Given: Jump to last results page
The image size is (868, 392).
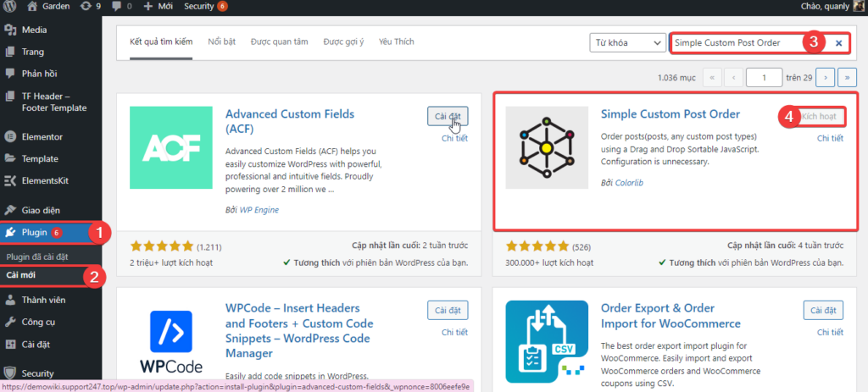Looking at the screenshot, I should click(847, 78).
